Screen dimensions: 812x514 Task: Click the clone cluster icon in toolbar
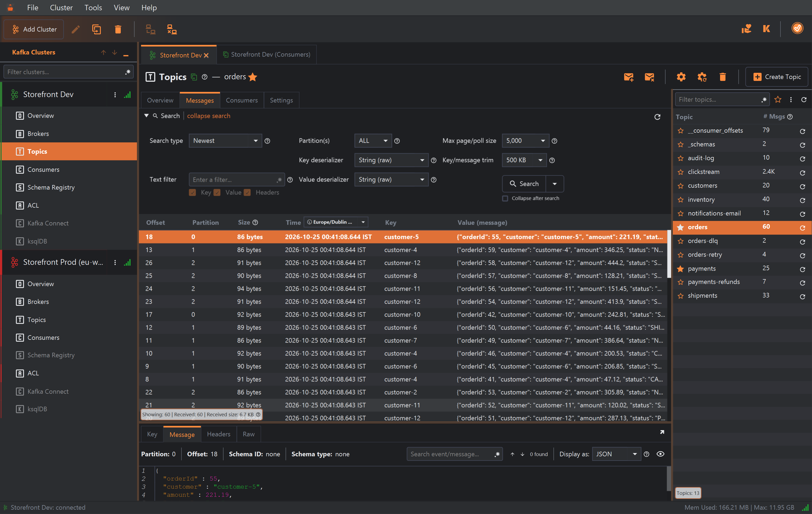point(97,29)
